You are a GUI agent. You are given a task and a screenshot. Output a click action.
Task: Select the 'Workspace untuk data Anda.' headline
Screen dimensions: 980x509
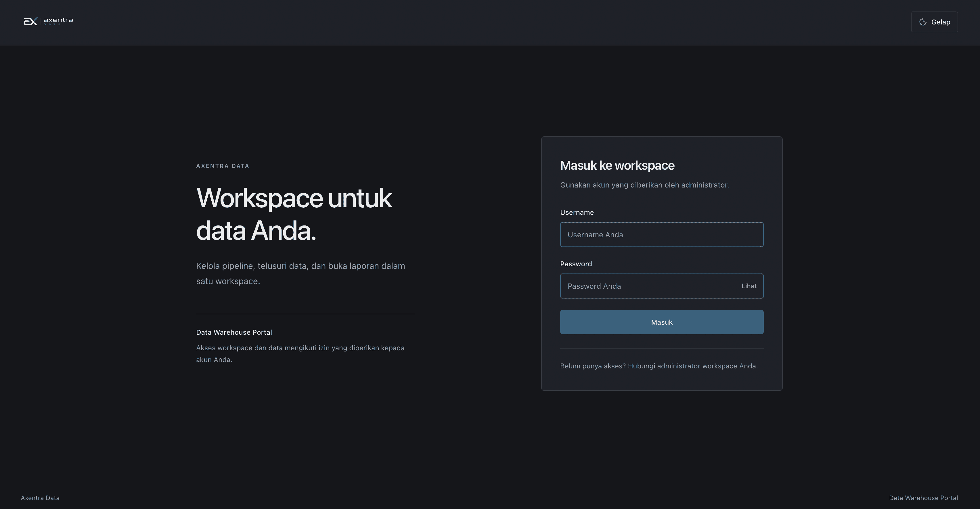(294, 214)
